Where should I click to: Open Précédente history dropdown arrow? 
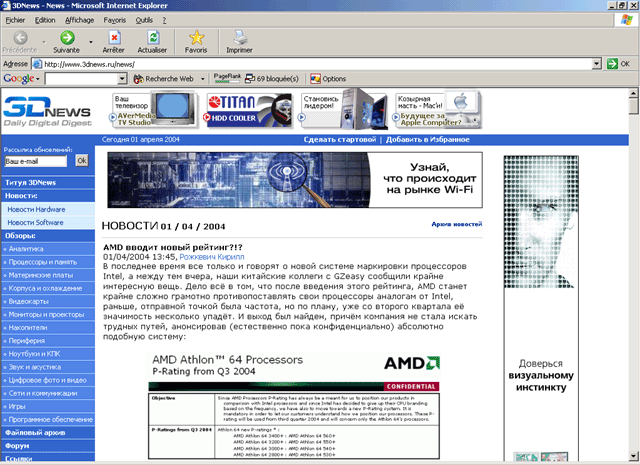click(44, 42)
